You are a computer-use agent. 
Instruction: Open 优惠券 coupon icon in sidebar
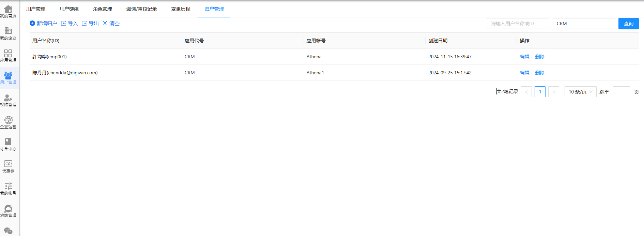point(8,164)
